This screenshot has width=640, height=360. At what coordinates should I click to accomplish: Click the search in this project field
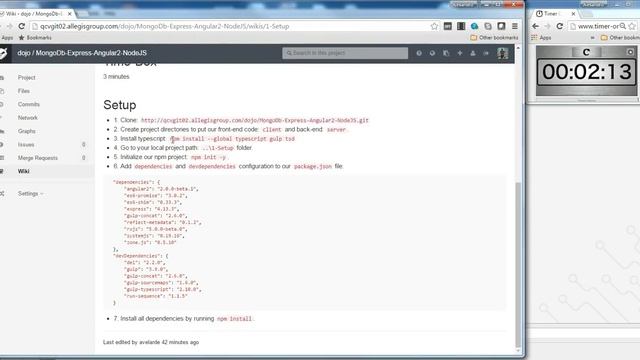(x=345, y=53)
